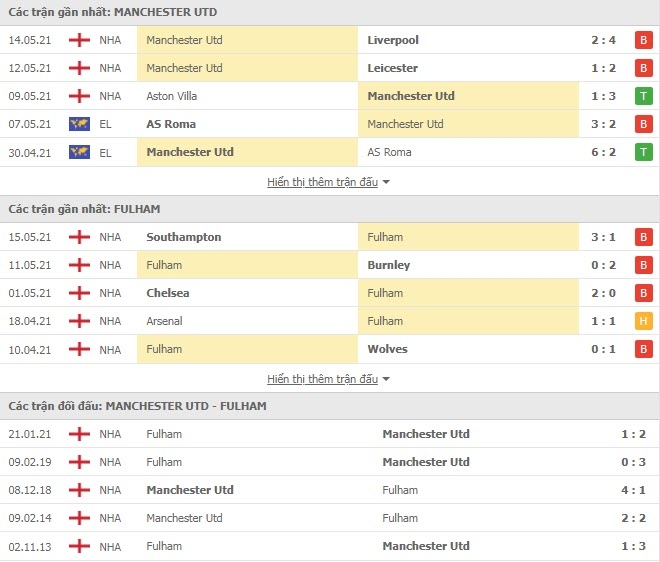Click the red B badge on the Wolves row

pyautogui.click(x=643, y=349)
